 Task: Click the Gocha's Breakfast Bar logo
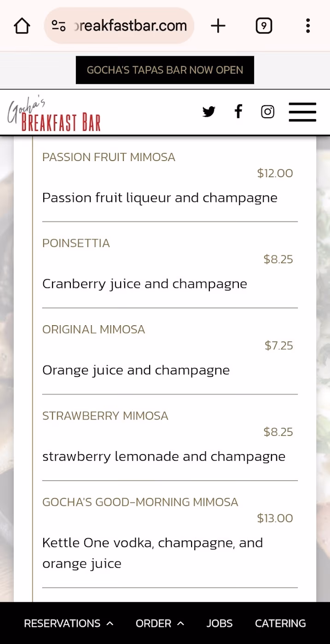tap(54, 114)
